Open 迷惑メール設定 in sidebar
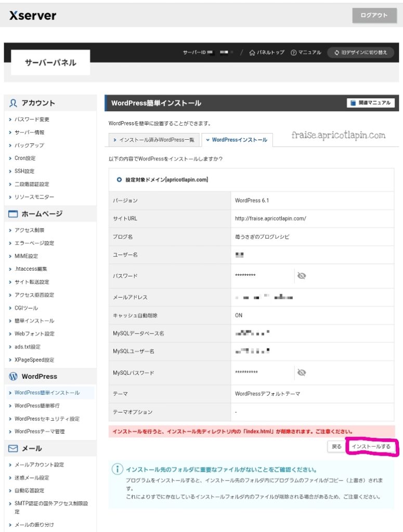403x532 pixels. (x=32, y=477)
